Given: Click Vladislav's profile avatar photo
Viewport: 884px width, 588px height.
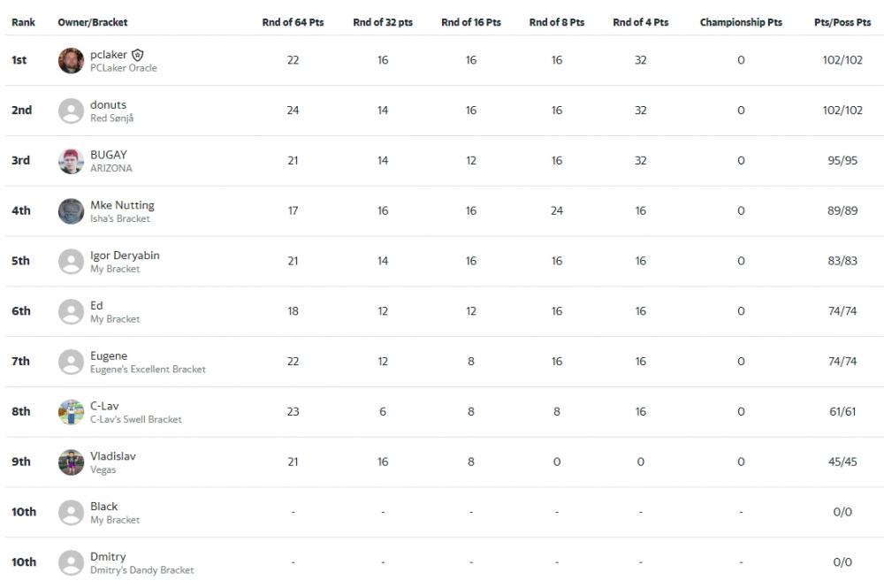Looking at the screenshot, I should click(x=71, y=462).
